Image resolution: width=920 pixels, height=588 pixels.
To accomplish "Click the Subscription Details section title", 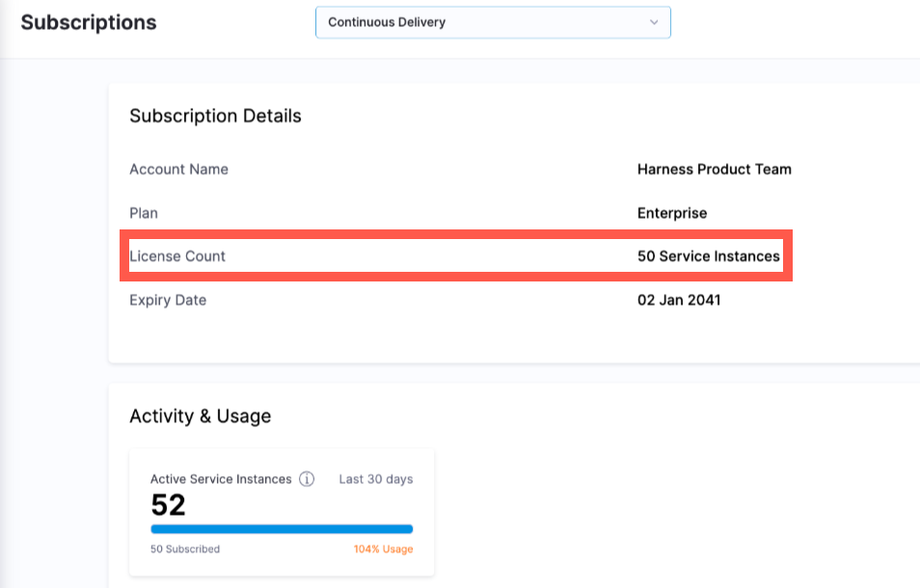I will click(x=215, y=116).
